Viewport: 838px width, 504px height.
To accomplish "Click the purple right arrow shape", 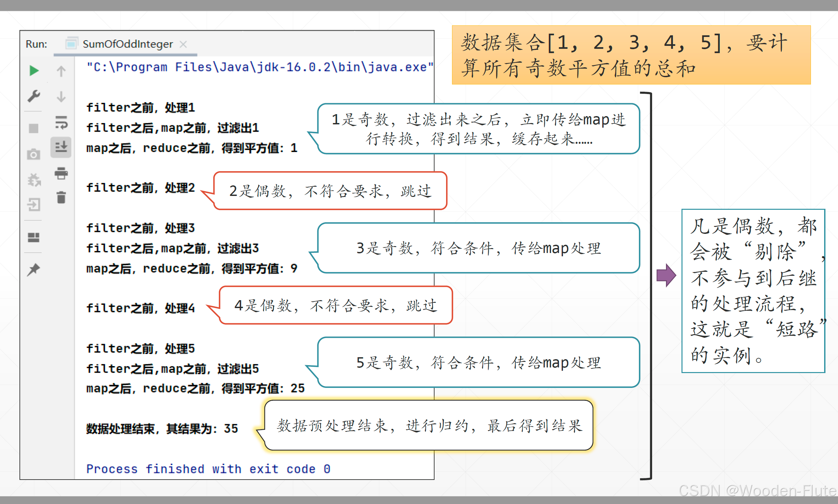I will tap(666, 275).
